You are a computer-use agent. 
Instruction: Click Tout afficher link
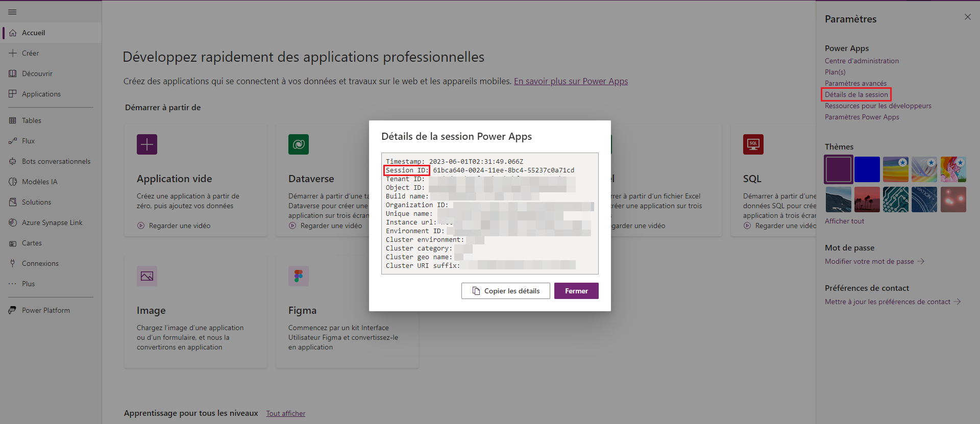pyautogui.click(x=286, y=413)
